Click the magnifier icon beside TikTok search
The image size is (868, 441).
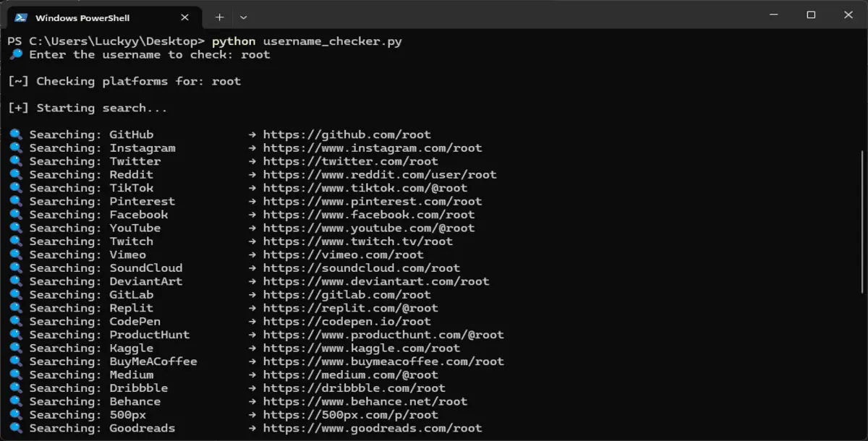point(15,187)
